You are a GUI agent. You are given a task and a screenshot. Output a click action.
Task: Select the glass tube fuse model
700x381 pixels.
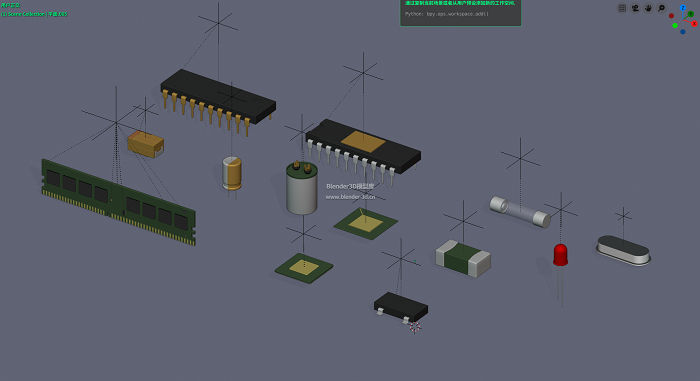pyautogui.click(x=520, y=212)
